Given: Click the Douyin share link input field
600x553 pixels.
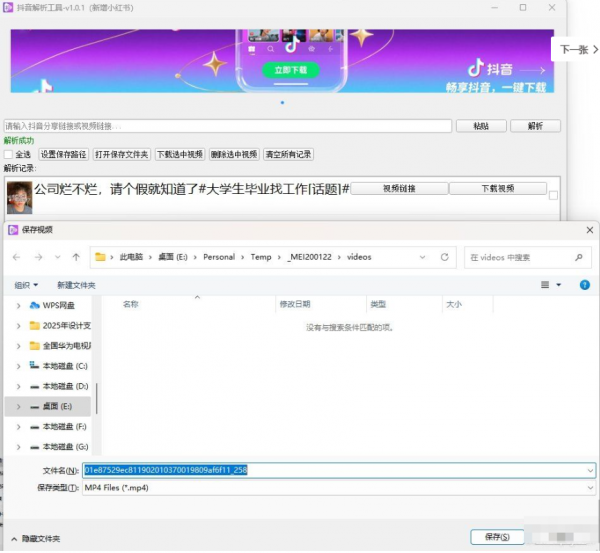Looking at the screenshot, I should (227, 126).
